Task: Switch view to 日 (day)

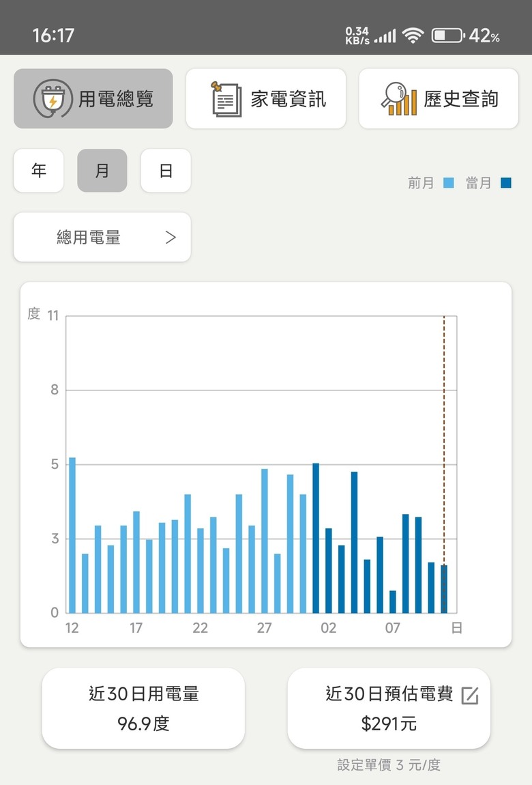Action: (166, 171)
